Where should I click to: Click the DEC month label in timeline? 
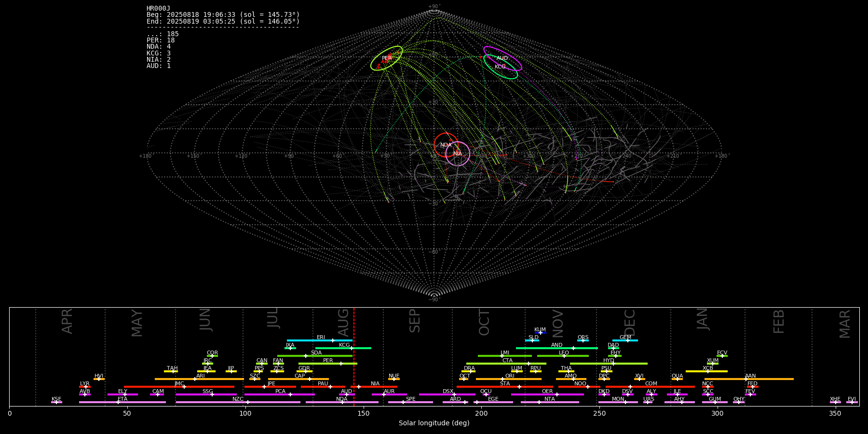tap(630, 323)
